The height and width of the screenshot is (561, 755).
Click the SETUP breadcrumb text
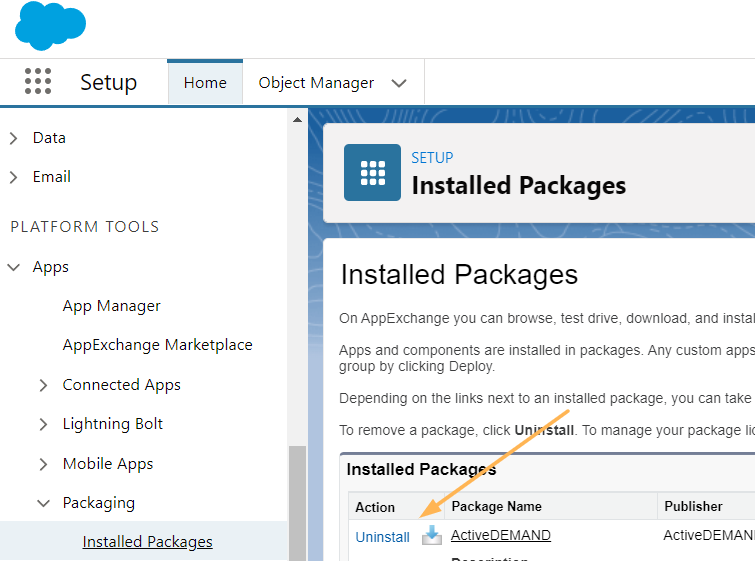pos(432,157)
